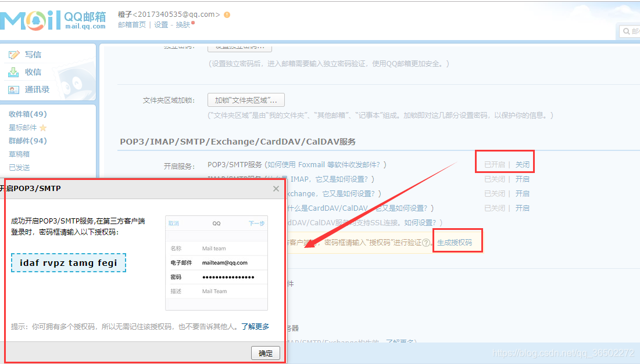Open 写信 to compose mail

click(33, 55)
